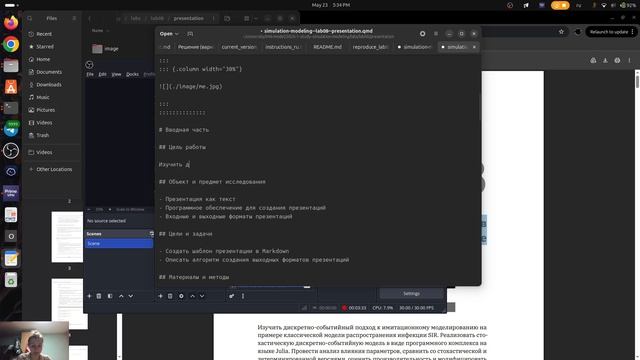Switch to the instructions_ru tab
The width and height of the screenshot is (640, 360).
[282, 47]
